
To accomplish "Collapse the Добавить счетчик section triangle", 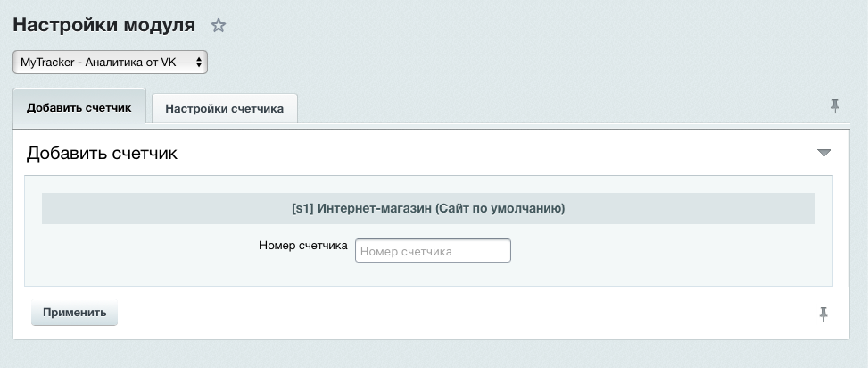I will point(824,153).
